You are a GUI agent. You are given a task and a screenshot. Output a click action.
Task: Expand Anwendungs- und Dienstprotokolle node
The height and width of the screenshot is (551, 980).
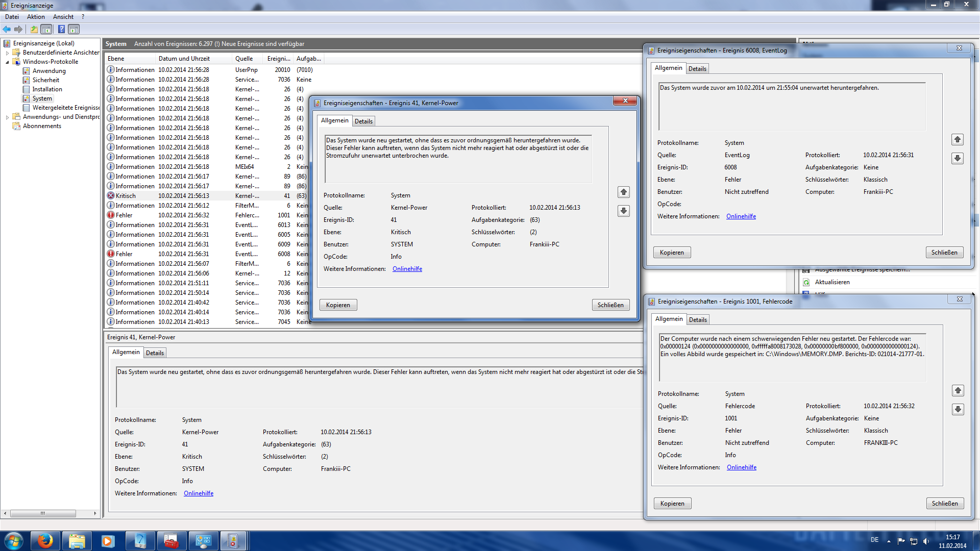pos(7,117)
